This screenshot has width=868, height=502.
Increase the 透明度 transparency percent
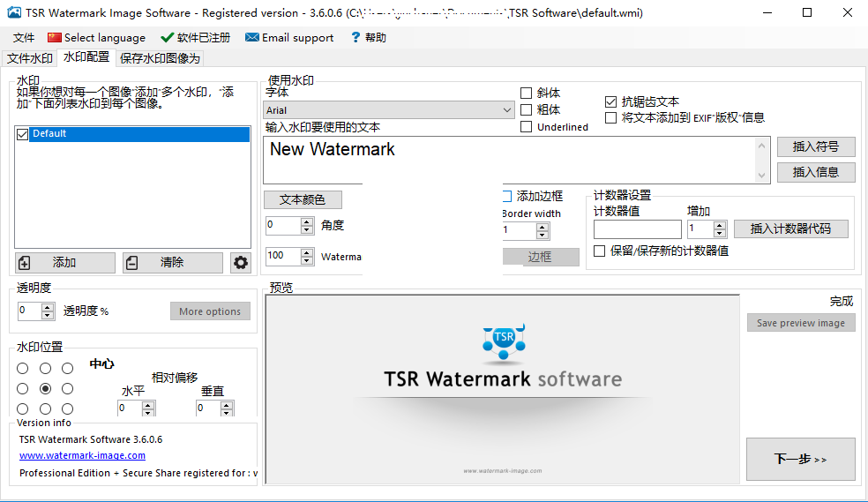point(48,307)
